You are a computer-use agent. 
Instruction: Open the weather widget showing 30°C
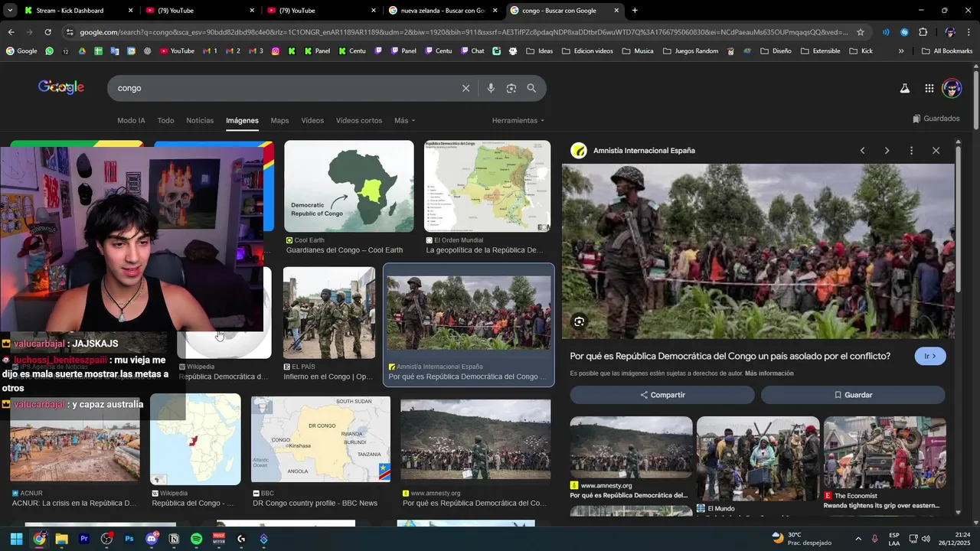click(x=801, y=539)
